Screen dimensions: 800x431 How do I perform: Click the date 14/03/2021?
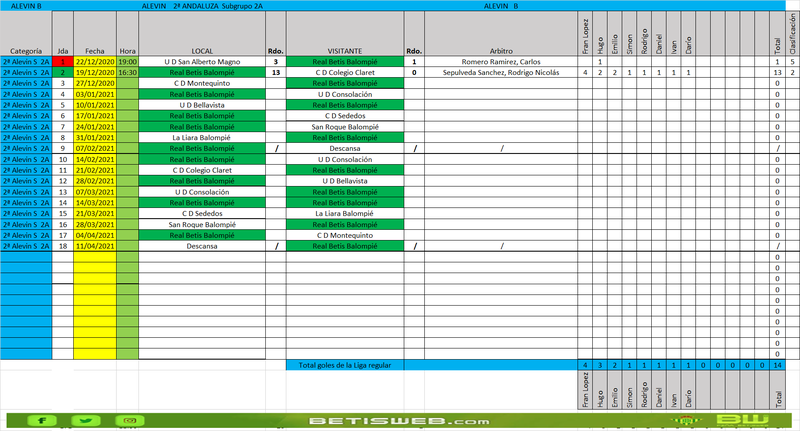pyautogui.click(x=95, y=202)
